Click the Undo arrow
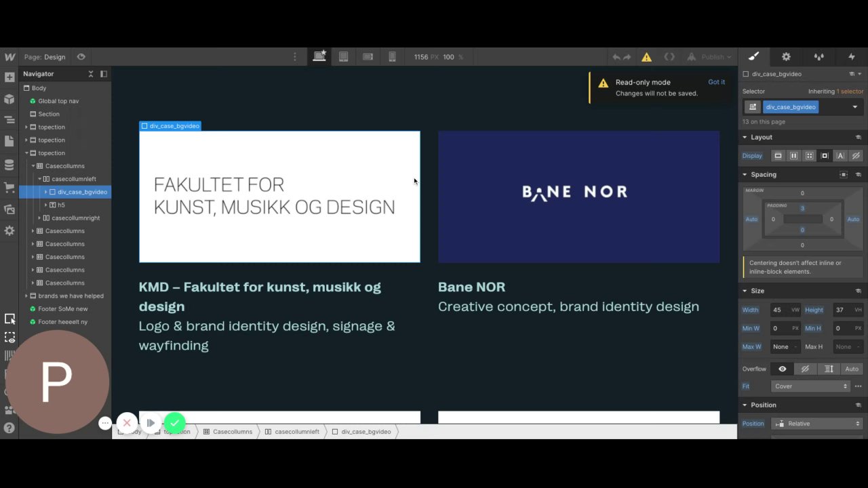 point(616,57)
